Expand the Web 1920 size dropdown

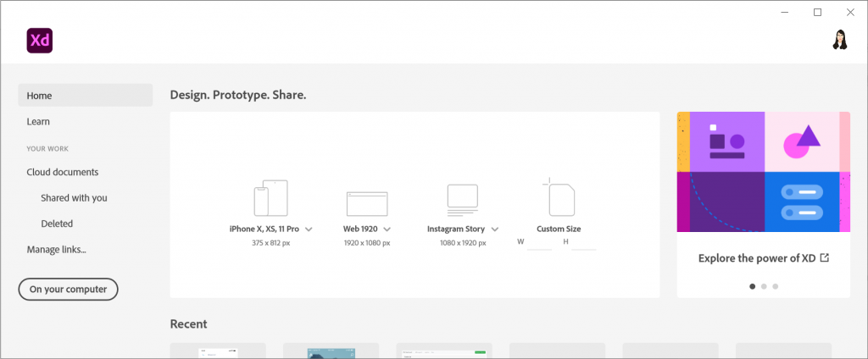[x=387, y=229]
